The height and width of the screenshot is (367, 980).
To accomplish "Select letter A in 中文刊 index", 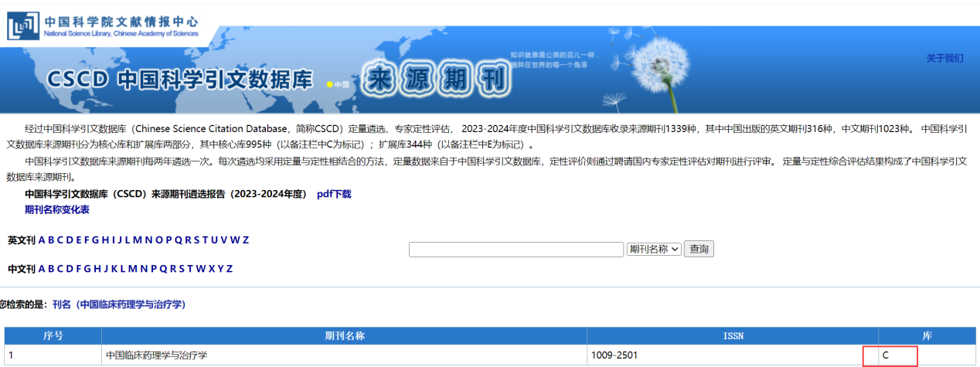I will [42, 269].
